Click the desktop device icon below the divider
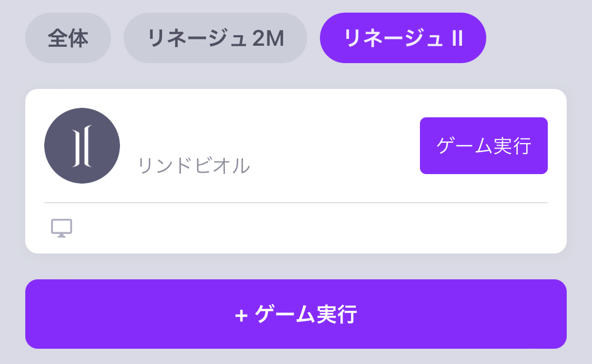Screen dimensions: 592x364 [62, 228]
